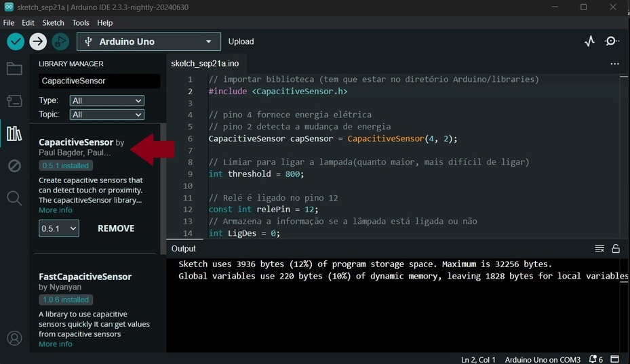Open the Topic filter dropdown
The height and width of the screenshot is (364, 630).
click(x=107, y=115)
